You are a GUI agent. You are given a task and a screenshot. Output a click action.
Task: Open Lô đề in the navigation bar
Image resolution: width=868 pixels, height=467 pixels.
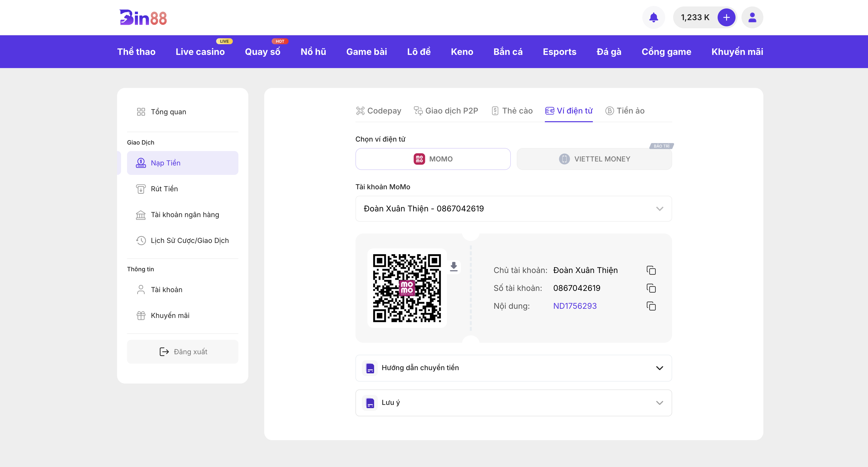coord(419,52)
